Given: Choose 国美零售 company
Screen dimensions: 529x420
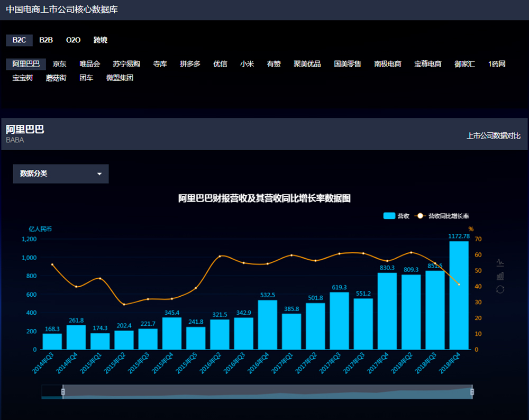Looking at the screenshot, I should tap(348, 64).
